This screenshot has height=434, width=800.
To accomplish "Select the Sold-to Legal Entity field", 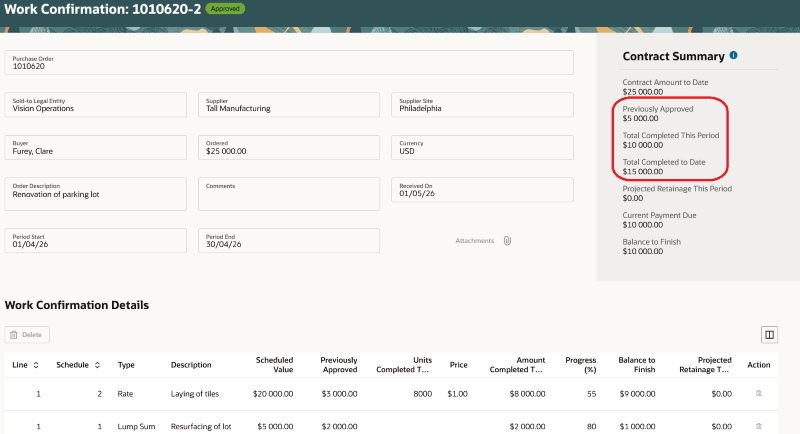I will pos(95,105).
